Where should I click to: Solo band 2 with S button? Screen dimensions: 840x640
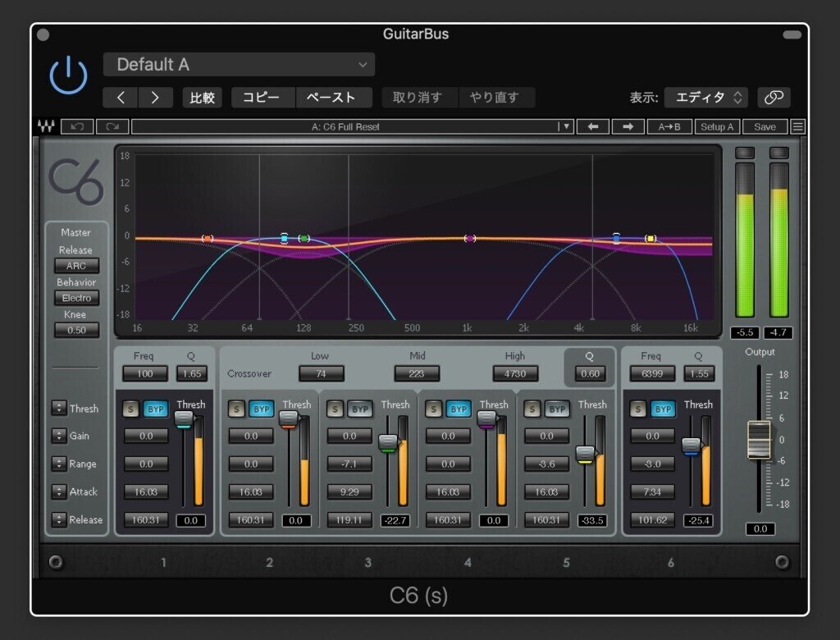[235, 409]
